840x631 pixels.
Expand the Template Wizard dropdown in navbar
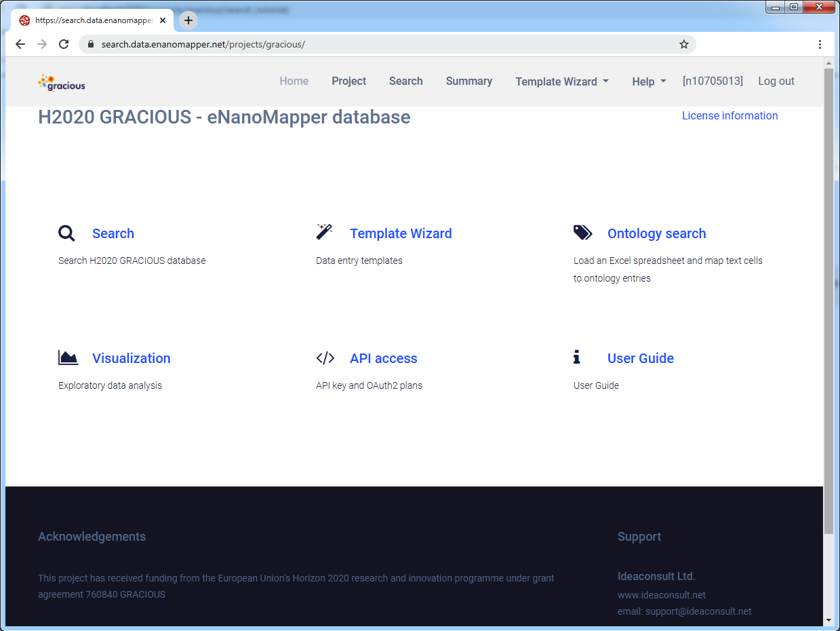(561, 81)
